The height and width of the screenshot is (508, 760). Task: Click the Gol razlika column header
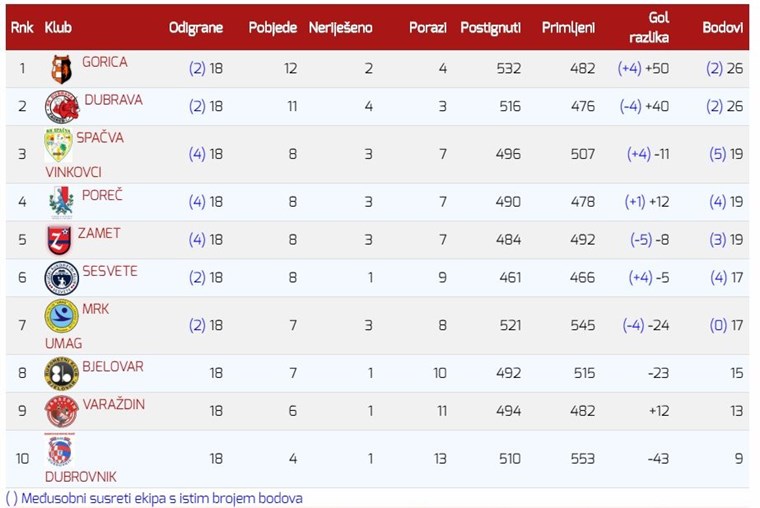pyautogui.click(x=657, y=28)
